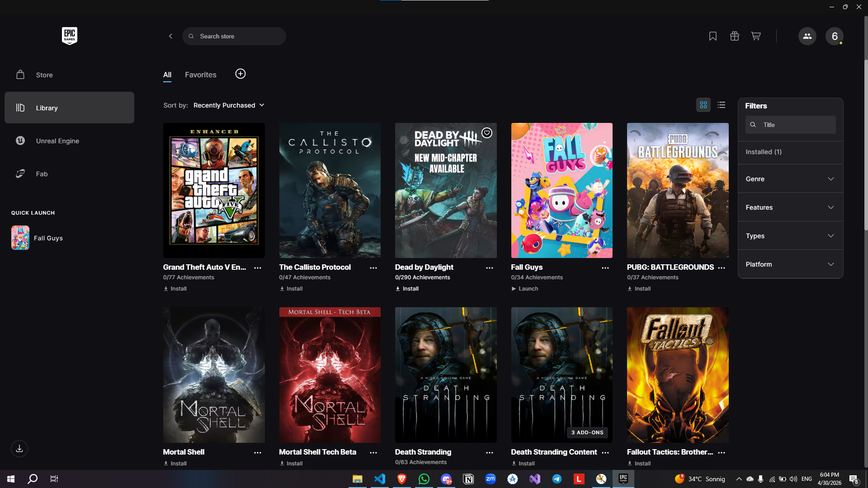The width and height of the screenshot is (868, 488).
Task: Select the All tab
Action: [167, 75]
